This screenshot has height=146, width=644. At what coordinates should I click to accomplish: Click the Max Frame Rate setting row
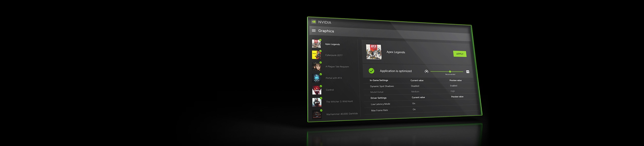[379, 110]
